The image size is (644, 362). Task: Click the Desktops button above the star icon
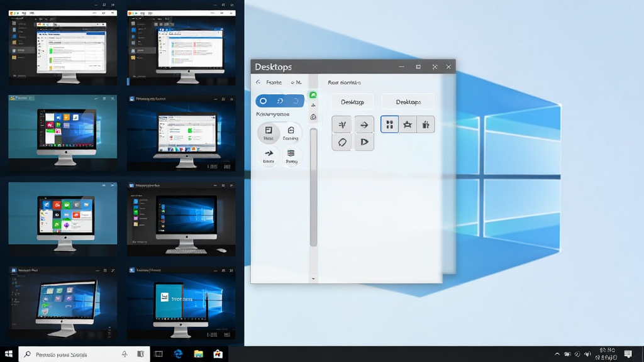click(408, 102)
